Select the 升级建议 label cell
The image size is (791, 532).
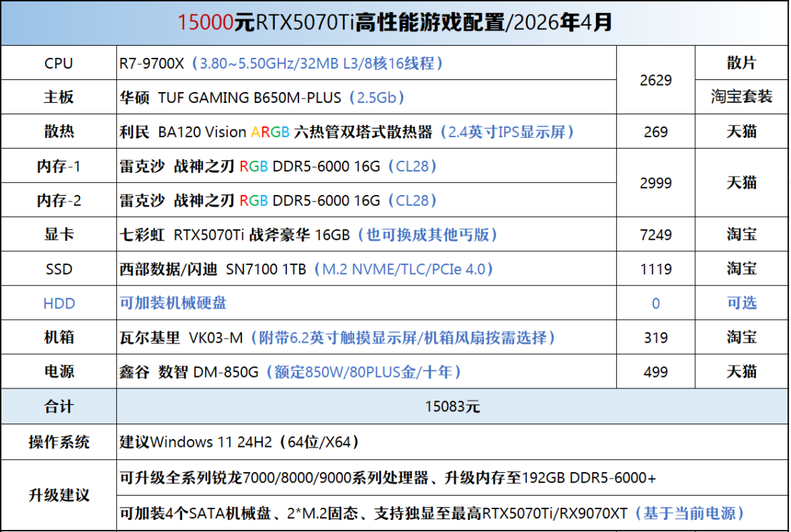(x=59, y=495)
